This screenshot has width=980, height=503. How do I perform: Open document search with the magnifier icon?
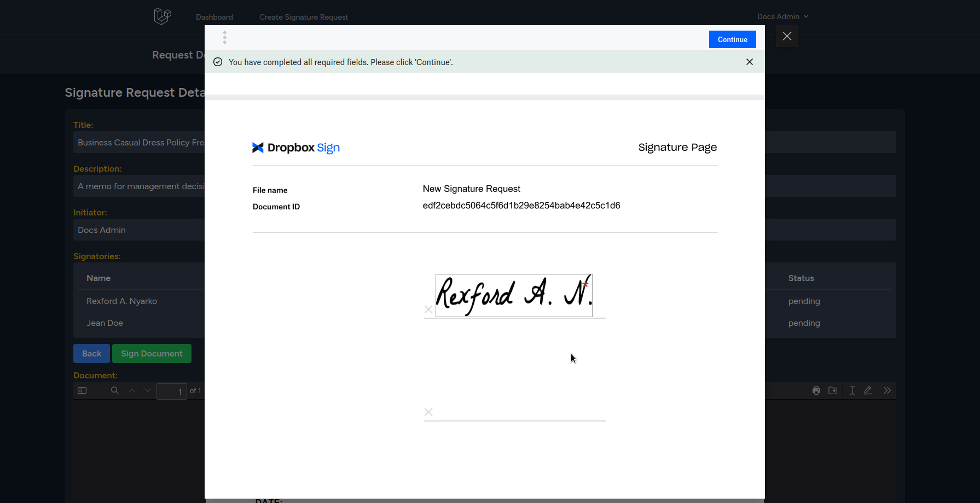[x=114, y=390]
